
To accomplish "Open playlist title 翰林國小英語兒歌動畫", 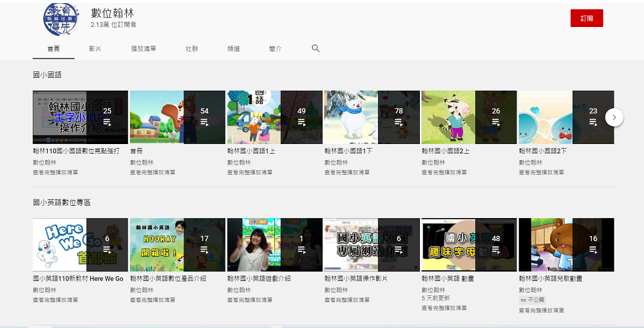I will (551, 278).
